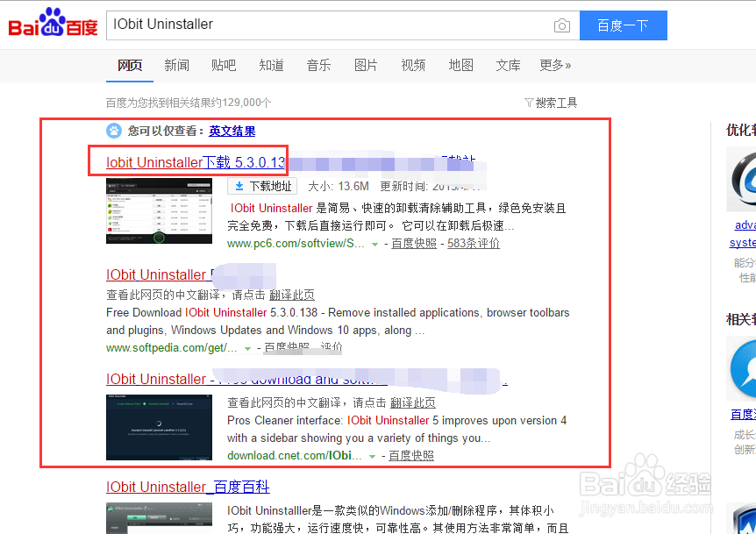
Task: Open 百度快照 for pc6 result
Action: pos(414,244)
